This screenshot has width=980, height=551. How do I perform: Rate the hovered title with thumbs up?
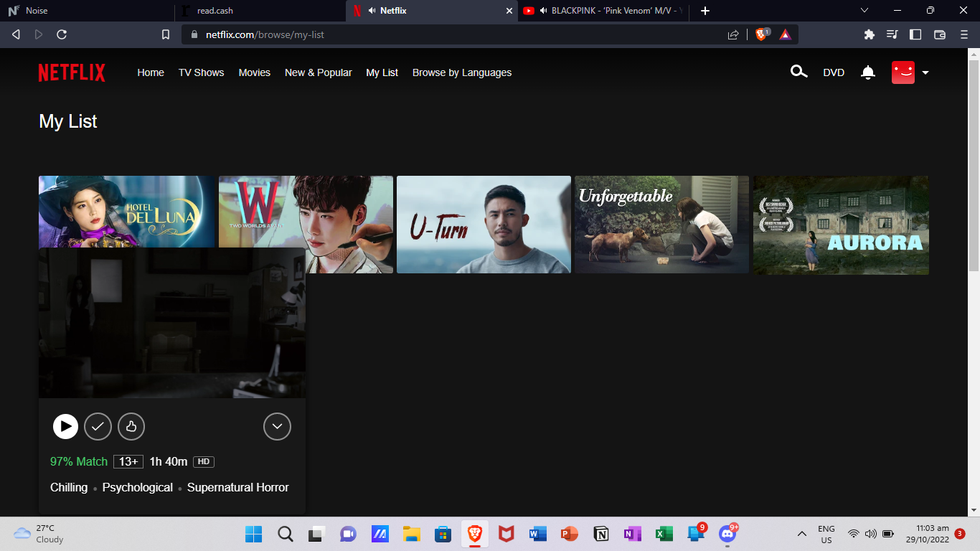point(131,427)
